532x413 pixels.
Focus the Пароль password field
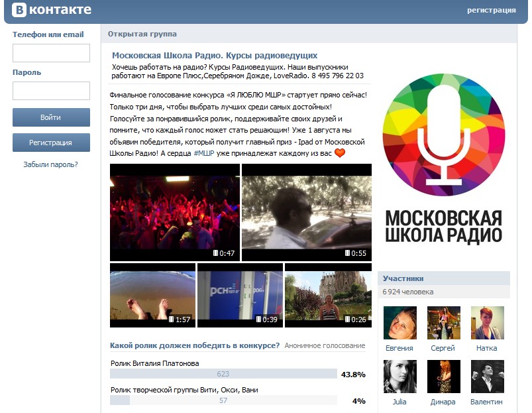pyautogui.click(x=51, y=91)
